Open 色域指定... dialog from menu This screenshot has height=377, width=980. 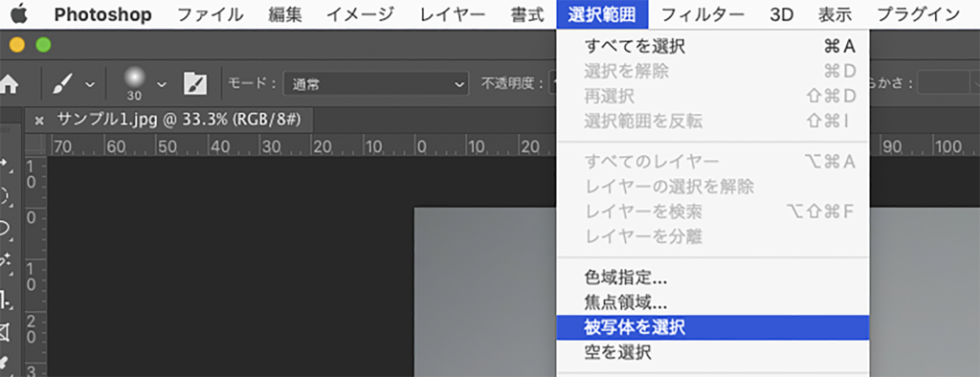coord(712,277)
